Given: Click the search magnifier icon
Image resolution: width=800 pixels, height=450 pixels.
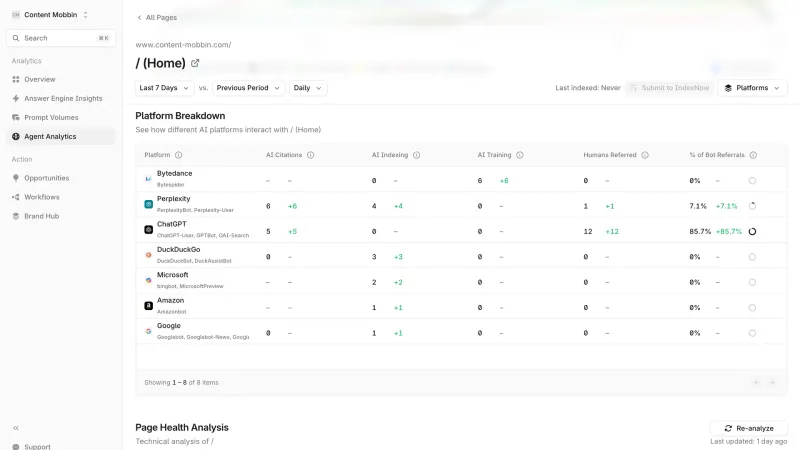Looking at the screenshot, I should coord(16,38).
